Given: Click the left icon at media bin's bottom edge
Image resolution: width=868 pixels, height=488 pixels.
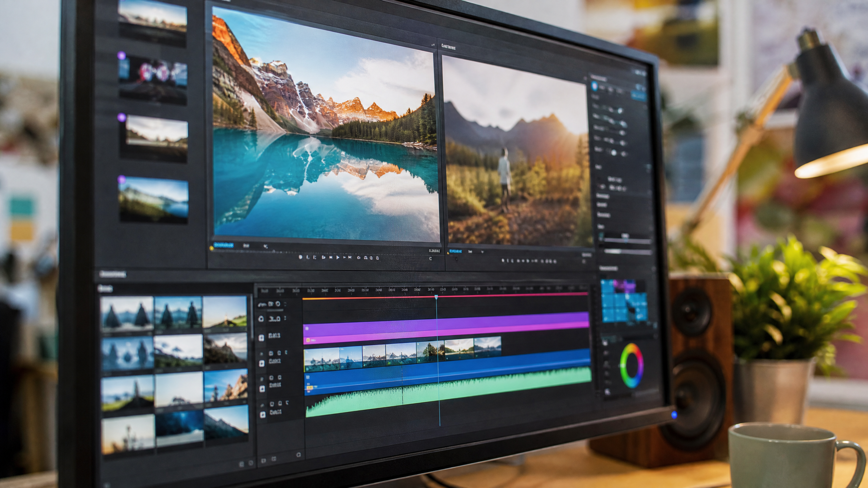Looking at the screenshot, I should coord(242,464).
